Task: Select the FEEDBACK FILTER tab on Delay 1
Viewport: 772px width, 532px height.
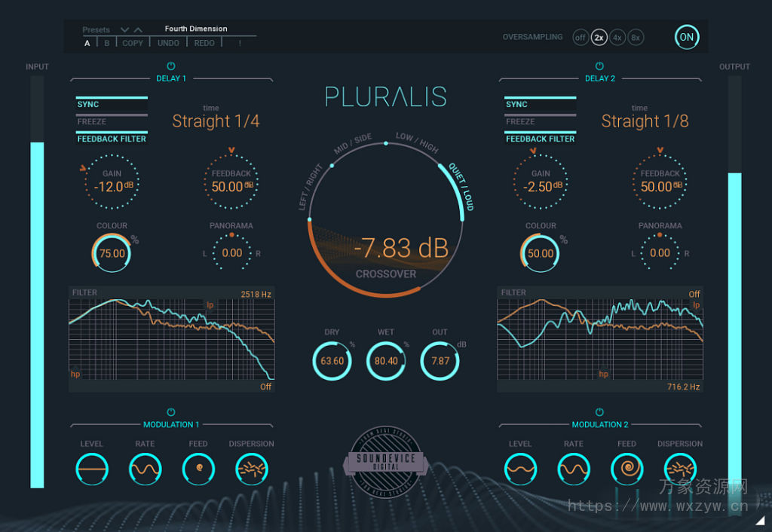Action: (112, 139)
